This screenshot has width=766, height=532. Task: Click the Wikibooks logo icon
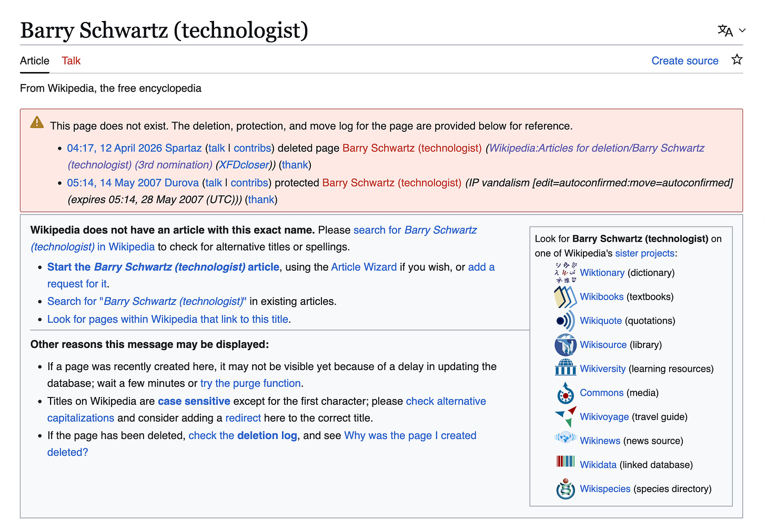pos(566,297)
